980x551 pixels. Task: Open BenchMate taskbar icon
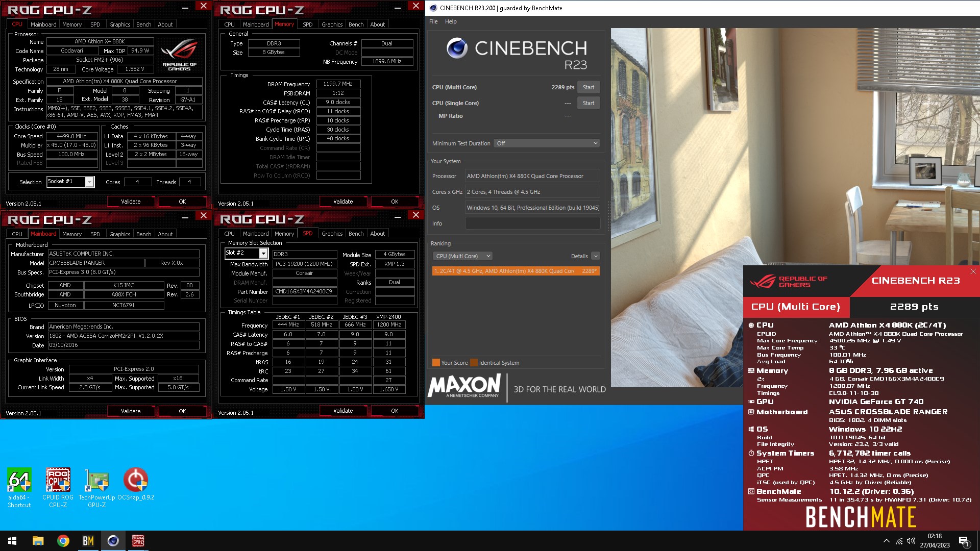[88, 541]
